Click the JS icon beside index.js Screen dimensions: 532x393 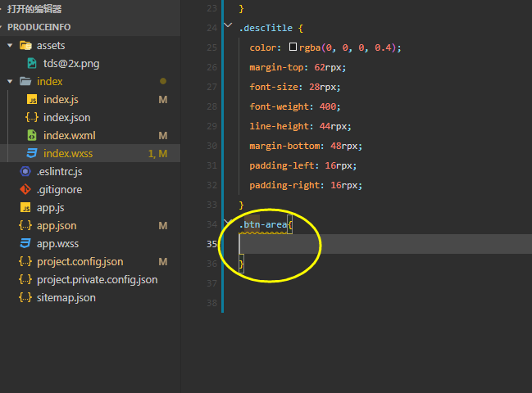[x=32, y=99]
